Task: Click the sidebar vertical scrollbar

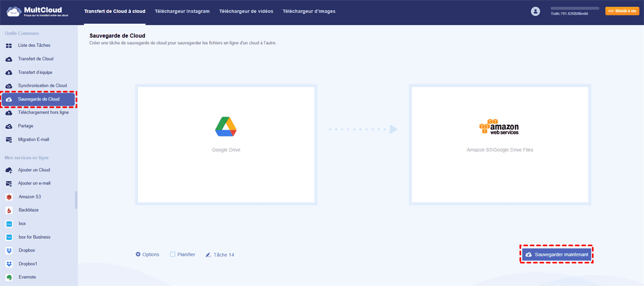Action: (76, 200)
